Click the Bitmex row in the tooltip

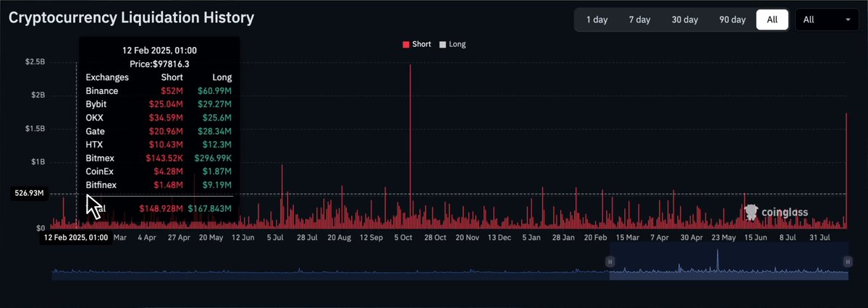(x=159, y=158)
